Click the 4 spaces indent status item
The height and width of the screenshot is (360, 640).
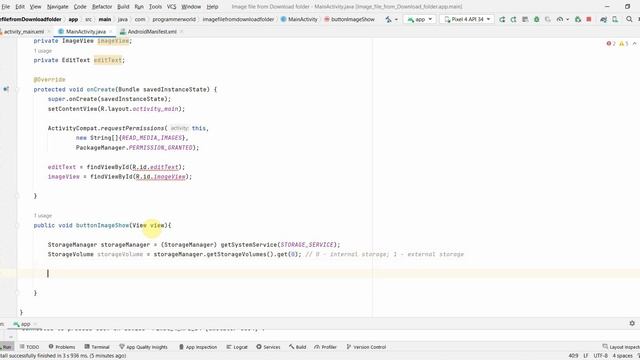pos(622,356)
